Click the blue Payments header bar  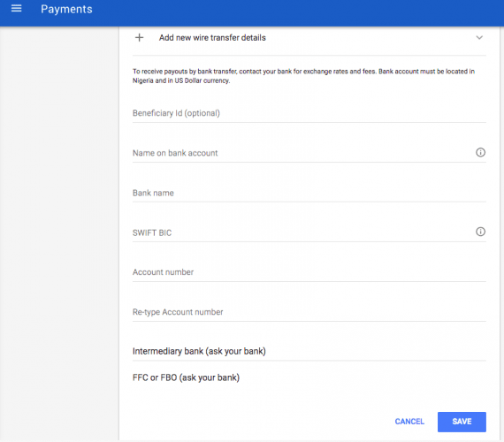coord(252,13)
